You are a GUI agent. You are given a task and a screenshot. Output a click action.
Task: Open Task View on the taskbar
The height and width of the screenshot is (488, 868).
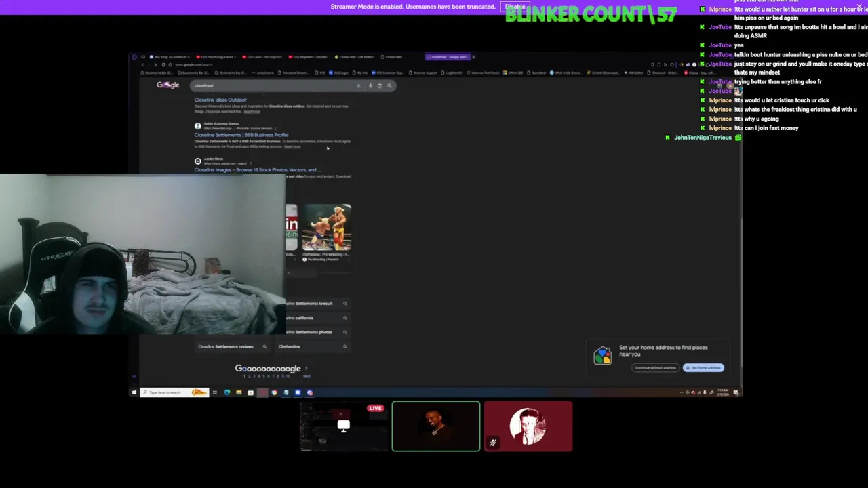[215, 392]
